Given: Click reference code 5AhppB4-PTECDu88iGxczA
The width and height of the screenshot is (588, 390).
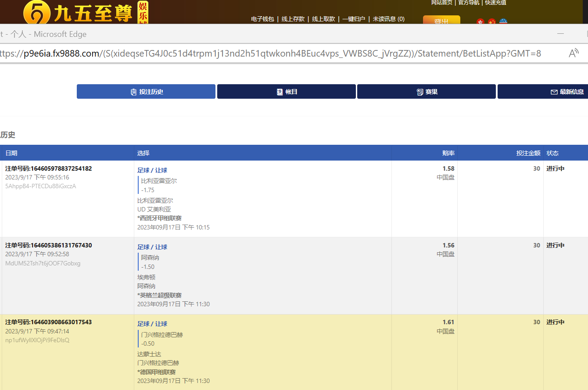Looking at the screenshot, I should tap(41, 186).
